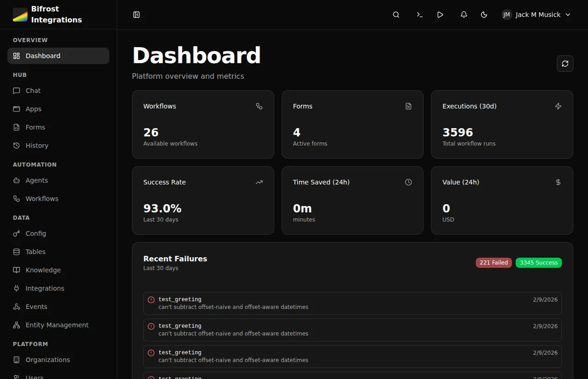Toggle dark mode with the moon icon
588x379 pixels.
[x=484, y=14]
